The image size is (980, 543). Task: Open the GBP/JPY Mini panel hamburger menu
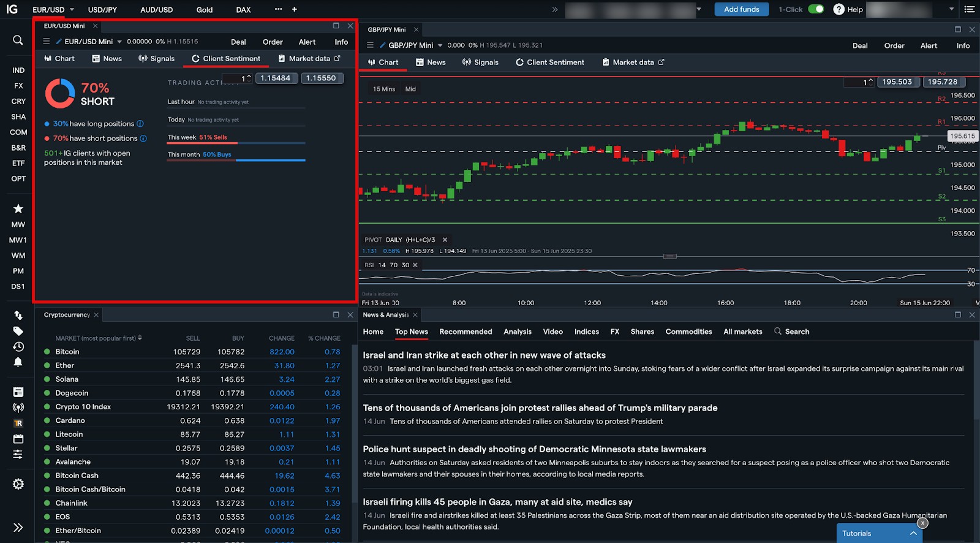[x=370, y=45]
